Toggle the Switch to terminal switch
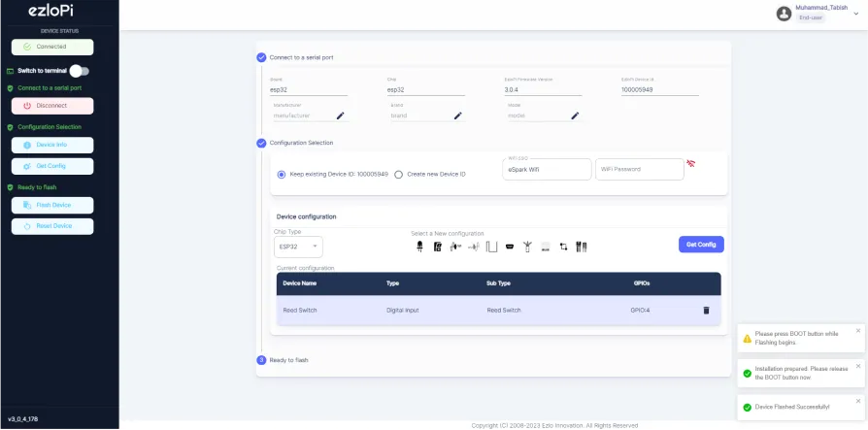The image size is (868, 430). [80, 71]
